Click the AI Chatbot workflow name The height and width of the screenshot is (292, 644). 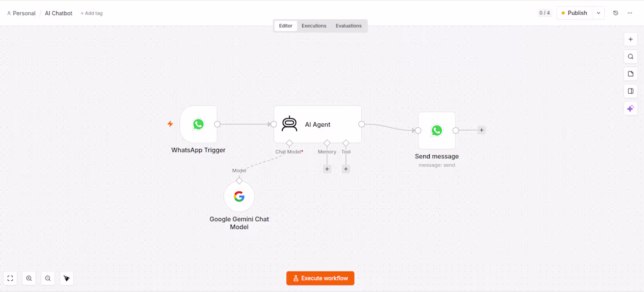[59, 13]
